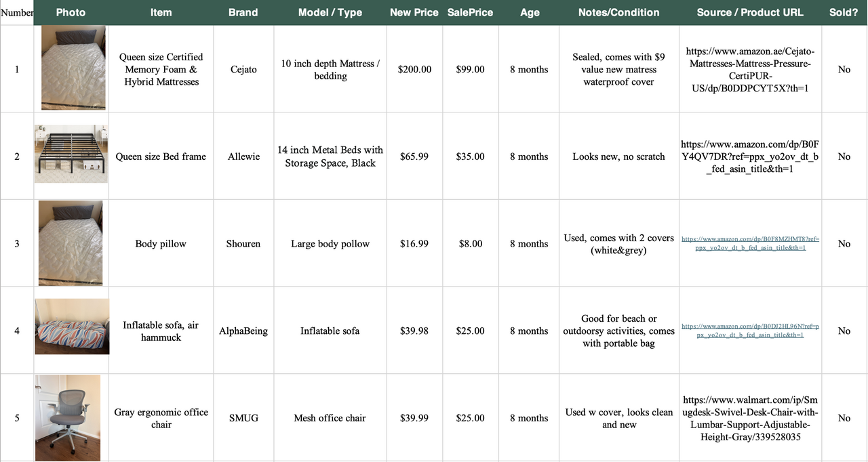Screen dimensions: 868x462
Task: Select the row 1 mattress photo
Action: point(73,68)
